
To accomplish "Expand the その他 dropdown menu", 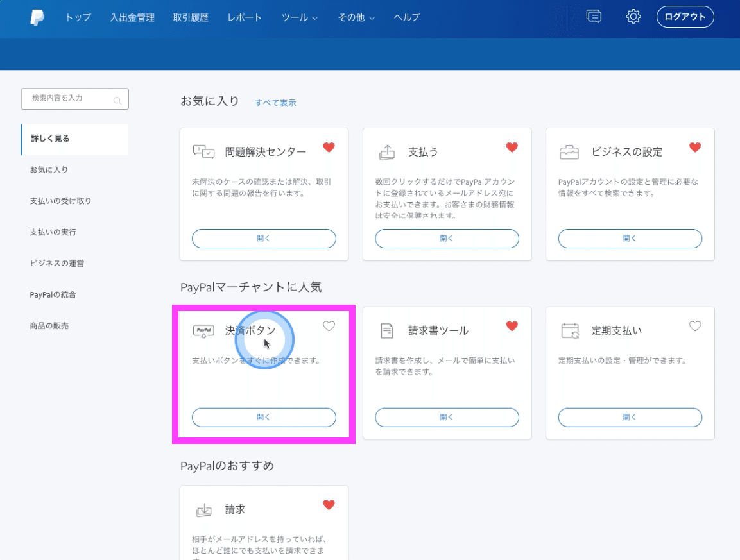I will pyautogui.click(x=356, y=17).
